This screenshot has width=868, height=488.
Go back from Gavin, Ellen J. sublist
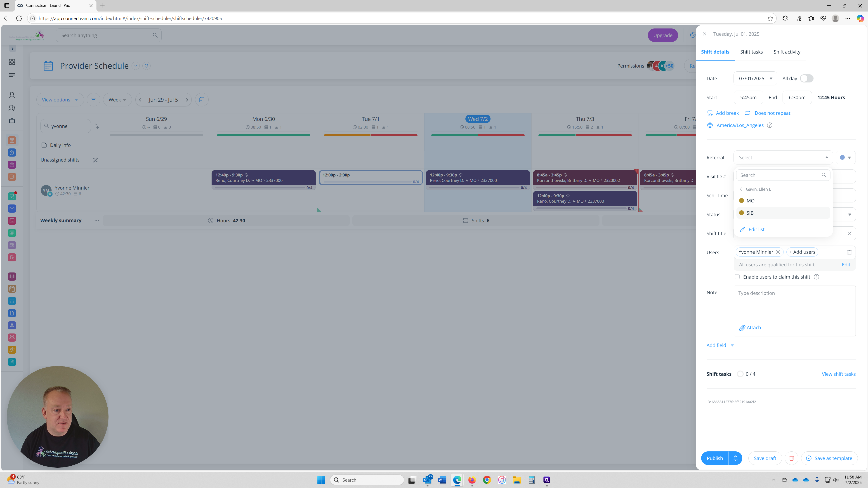click(742, 189)
